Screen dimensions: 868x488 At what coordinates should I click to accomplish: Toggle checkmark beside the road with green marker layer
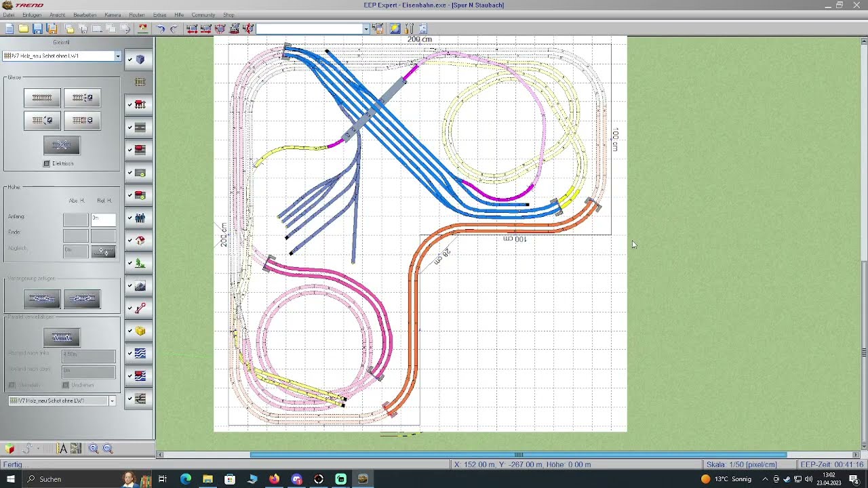click(x=130, y=173)
